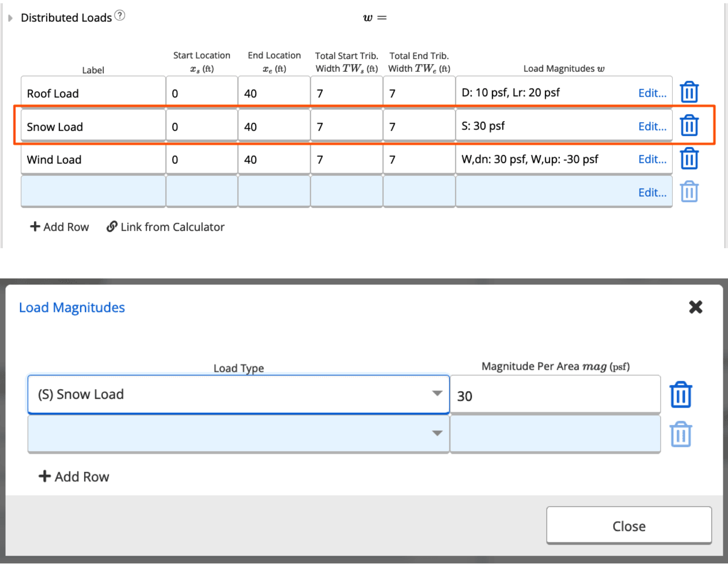Delete the (S) Snow Load magnitude row
The image size is (728, 568).
pos(681,395)
